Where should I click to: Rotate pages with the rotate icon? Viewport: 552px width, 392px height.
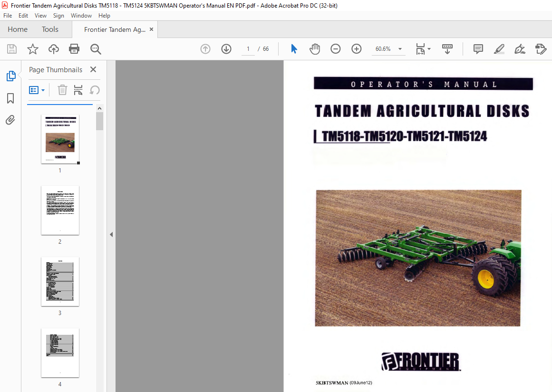94,90
